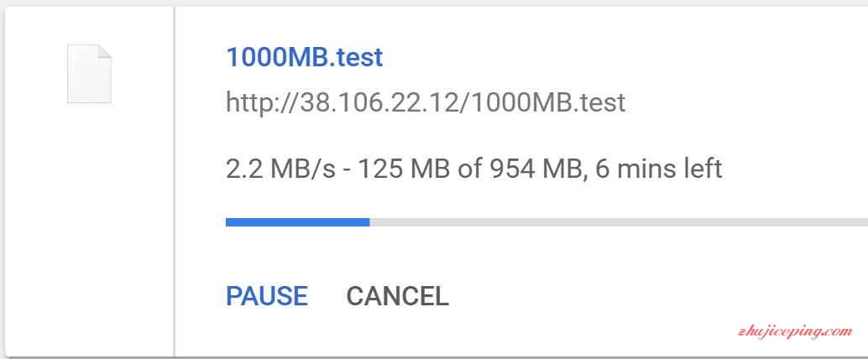Open the 1000MB.test file name link

pos(305,57)
